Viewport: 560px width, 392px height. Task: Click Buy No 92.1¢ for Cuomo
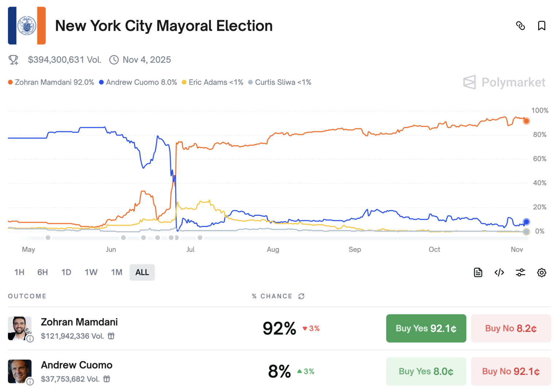click(511, 371)
